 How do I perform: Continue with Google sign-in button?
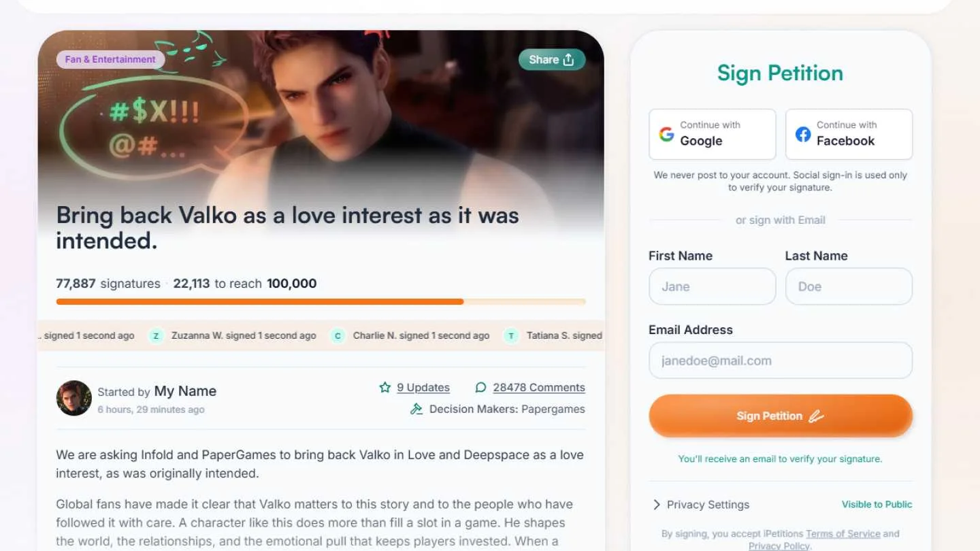[x=713, y=134]
